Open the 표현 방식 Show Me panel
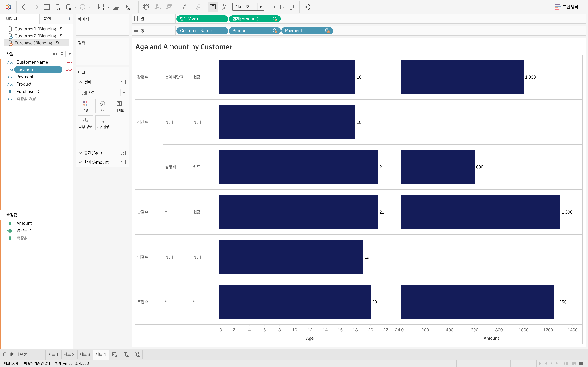This screenshot has width=588, height=367. click(567, 7)
